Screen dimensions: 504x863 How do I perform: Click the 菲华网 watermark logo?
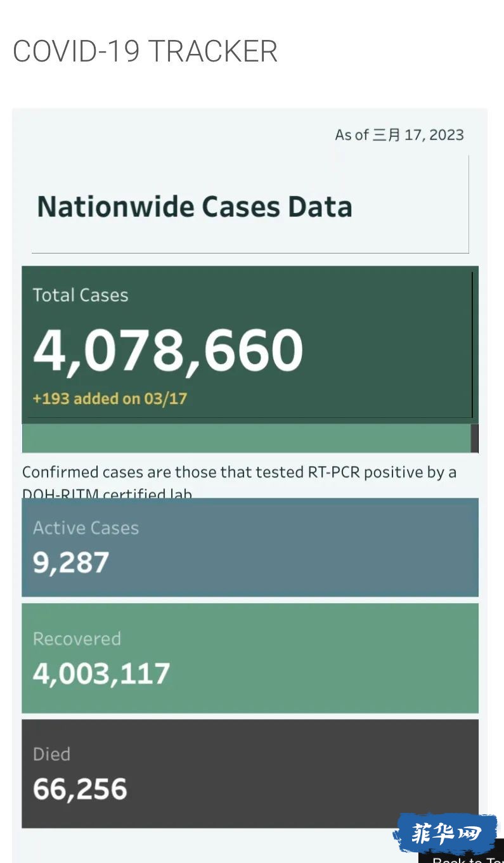[446, 833]
